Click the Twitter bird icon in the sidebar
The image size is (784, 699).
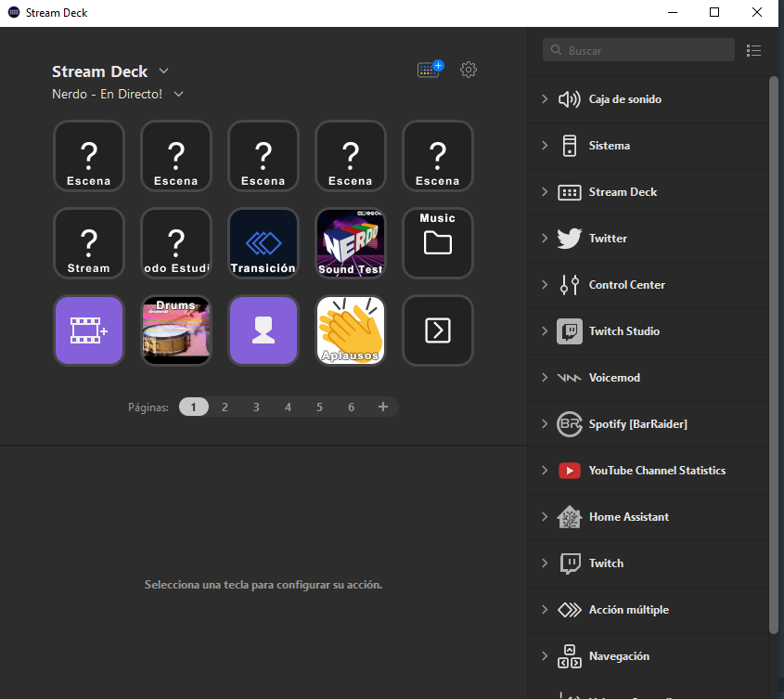(568, 239)
